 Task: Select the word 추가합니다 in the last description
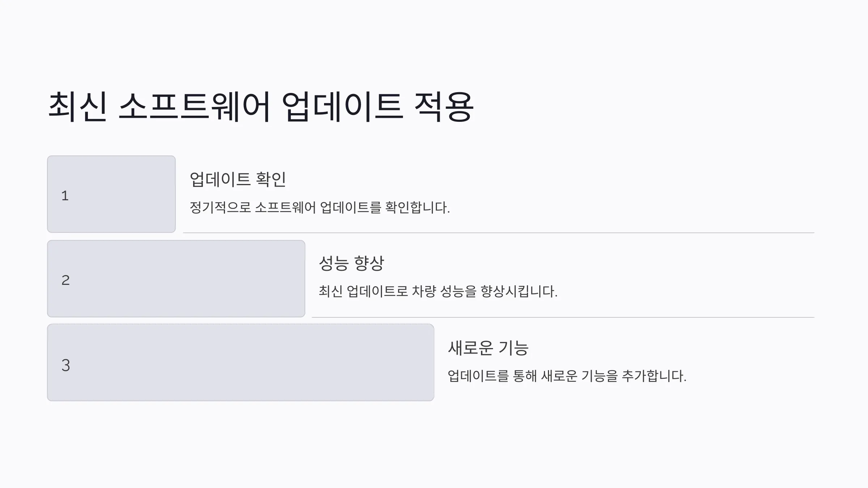coord(654,376)
